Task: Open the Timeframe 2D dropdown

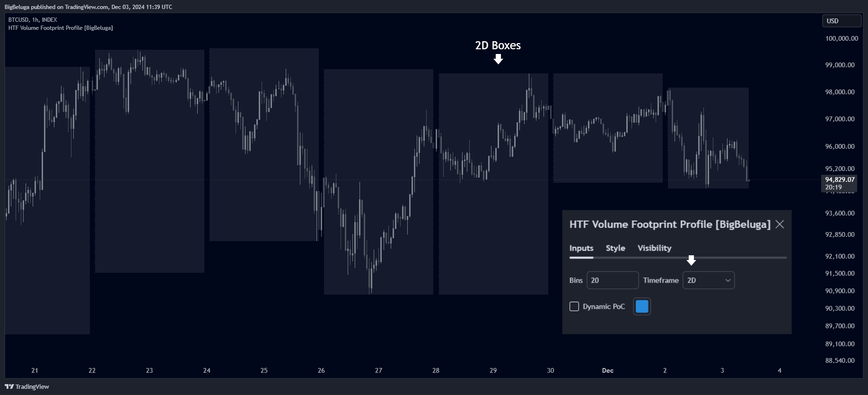Action: point(708,280)
